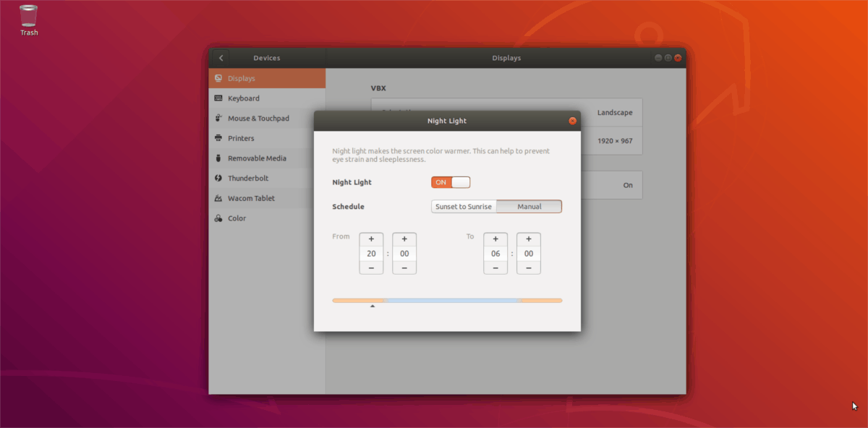Click the Removable Media icon
Screen dimensions: 868x428
218,158
